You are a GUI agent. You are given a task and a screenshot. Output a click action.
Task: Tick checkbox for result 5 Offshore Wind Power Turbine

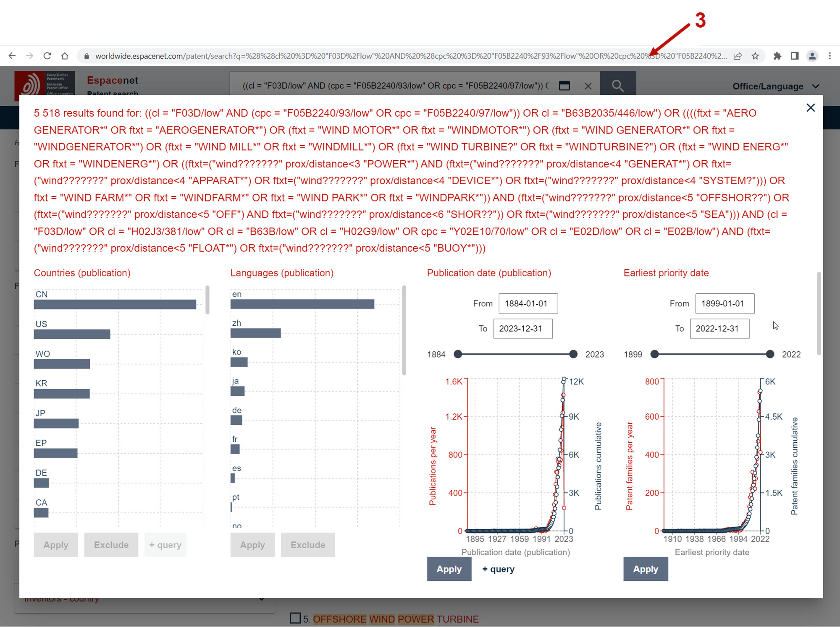coord(295,618)
